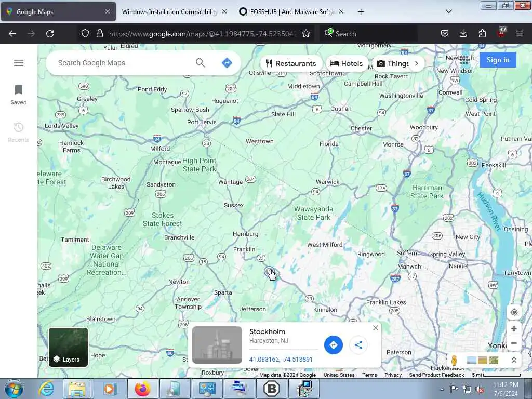The height and width of the screenshot is (399, 532).
Task: Open the Windows Start menu
Action: pos(14,389)
